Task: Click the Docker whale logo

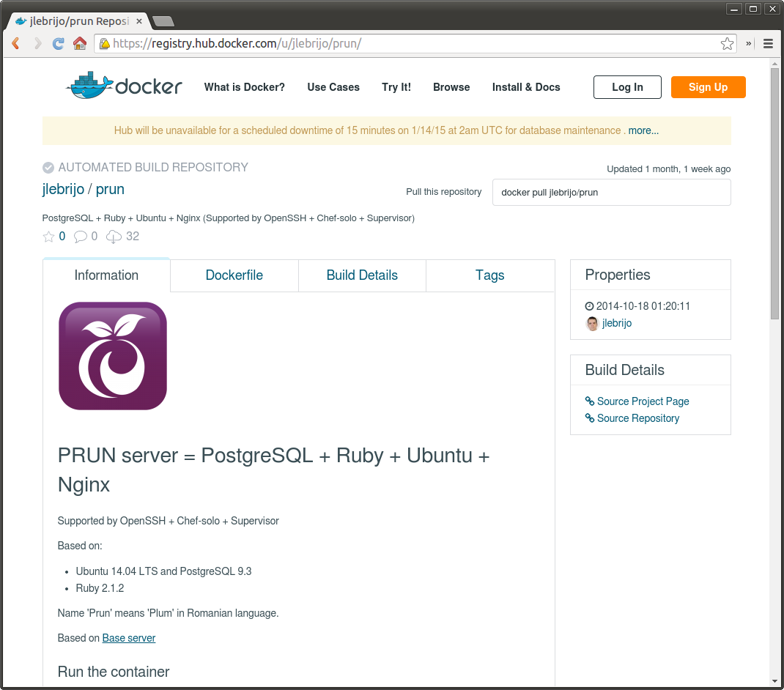Action: [124, 86]
